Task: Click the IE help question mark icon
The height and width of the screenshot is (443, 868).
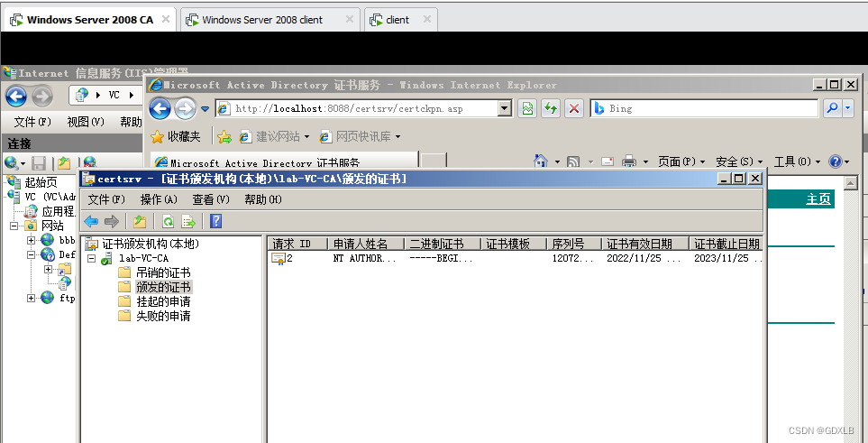Action: 835,162
